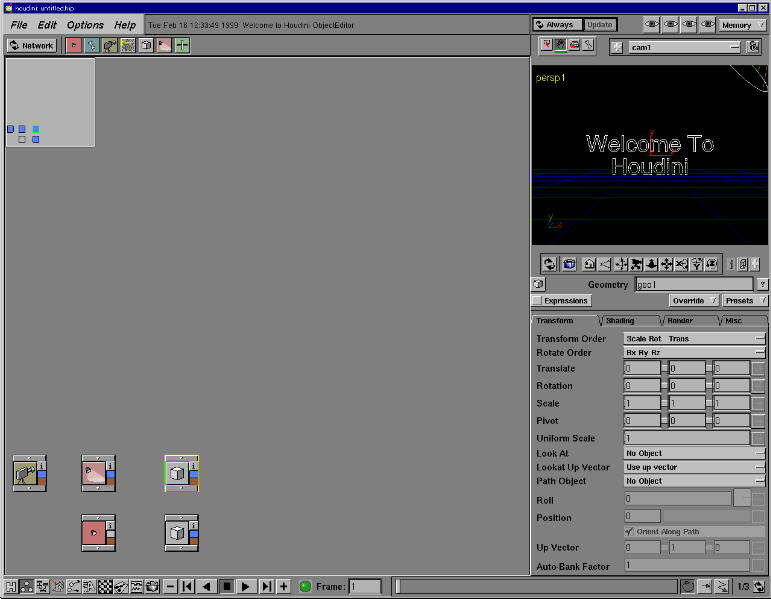The height and width of the screenshot is (599, 771).
Task: Toggle the fourth eye icon beside Memory
Action: coord(707,24)
